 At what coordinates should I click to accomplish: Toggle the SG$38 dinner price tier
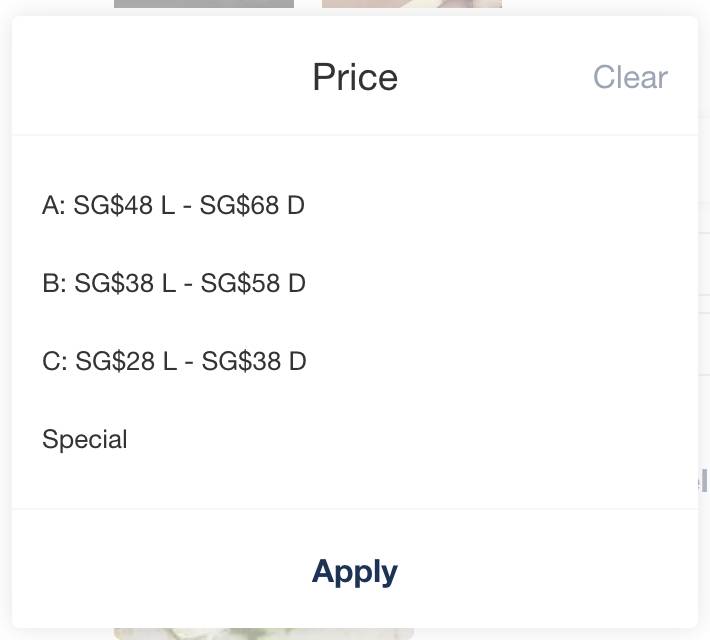pyautogui.click(x=174, y=361)
